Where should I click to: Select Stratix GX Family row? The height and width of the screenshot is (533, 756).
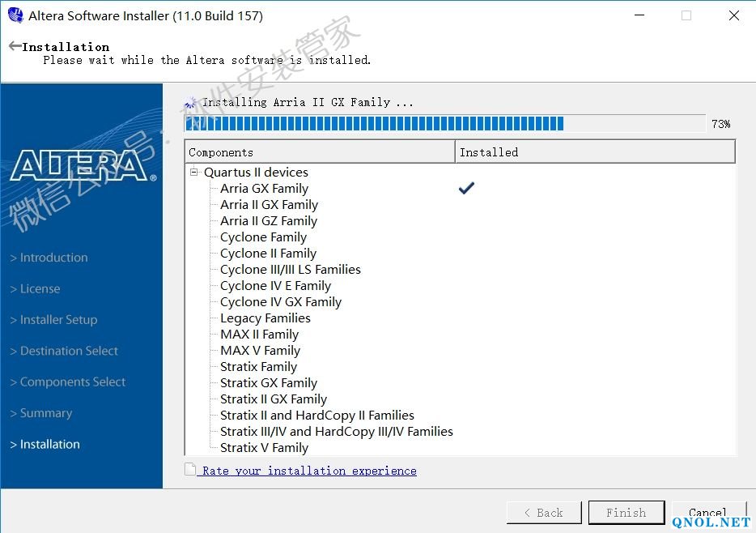pos(269,383)
